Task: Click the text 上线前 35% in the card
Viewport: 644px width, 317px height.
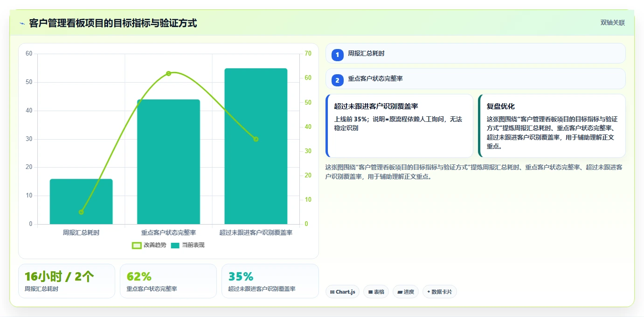Action: coord(351,120)
